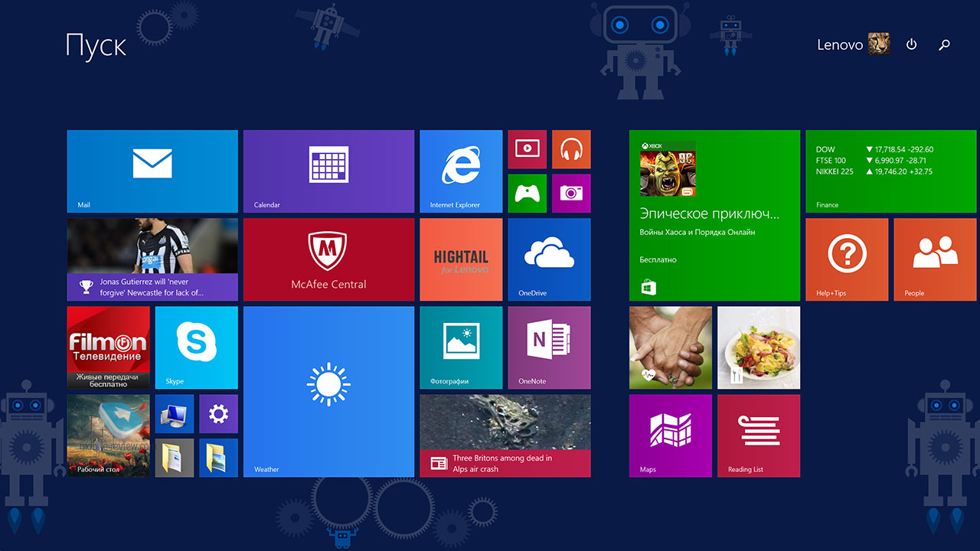Launch the Camera tile
Viewport: 980px width, 551px height.
coord(571,194)
